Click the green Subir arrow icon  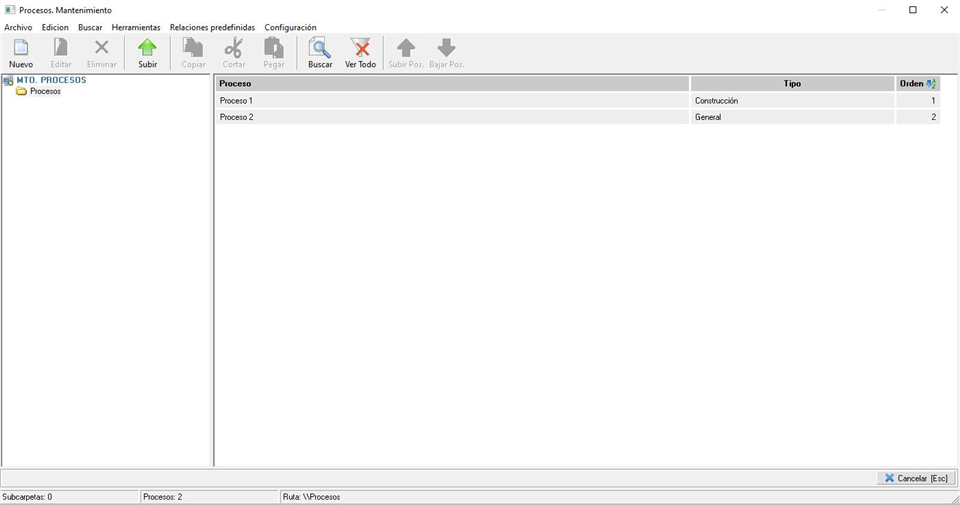(147, 48)
